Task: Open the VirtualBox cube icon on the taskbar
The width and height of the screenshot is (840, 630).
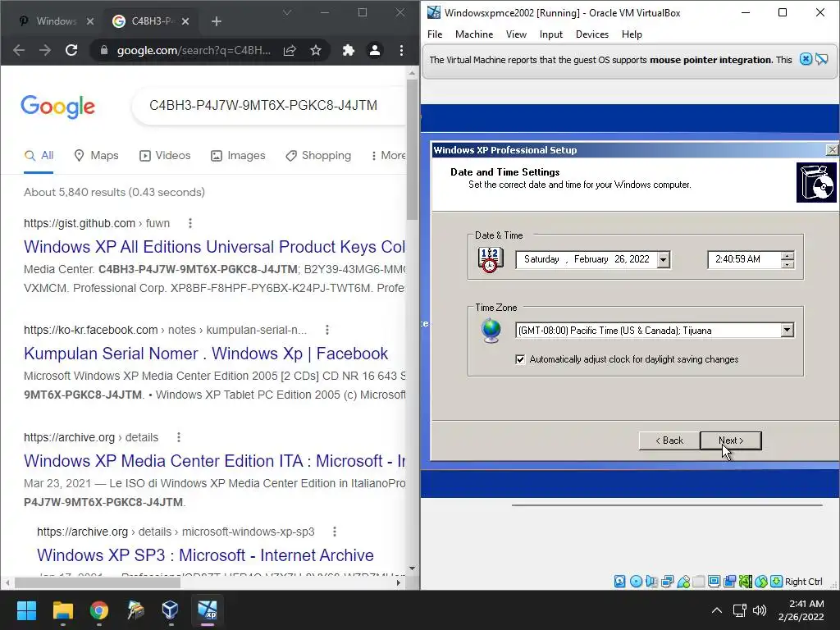Action: pos(170,610)
